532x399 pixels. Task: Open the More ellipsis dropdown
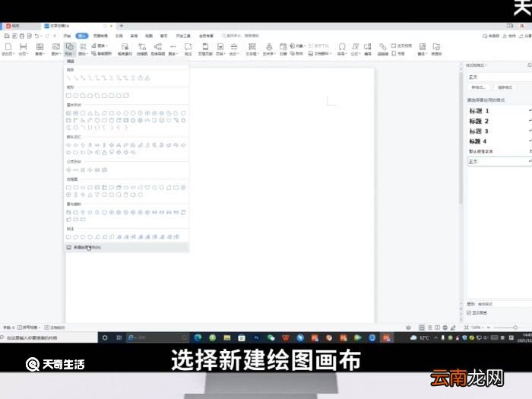[173, 49]
